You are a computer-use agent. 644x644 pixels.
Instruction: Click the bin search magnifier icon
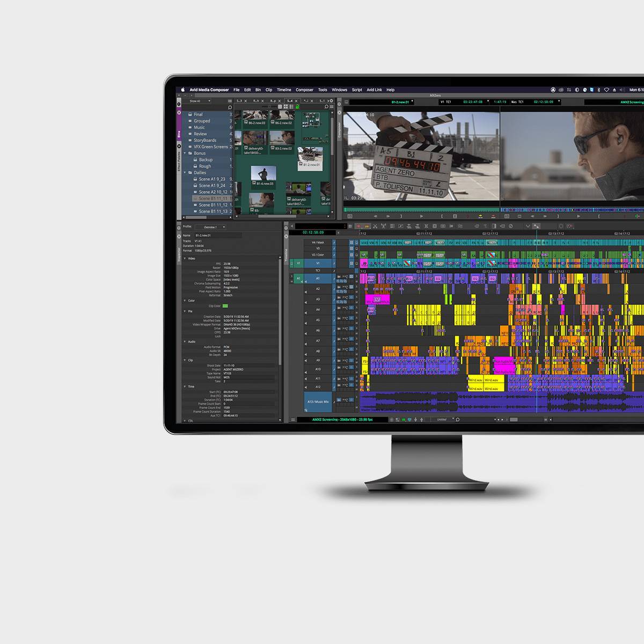[326, 107]
